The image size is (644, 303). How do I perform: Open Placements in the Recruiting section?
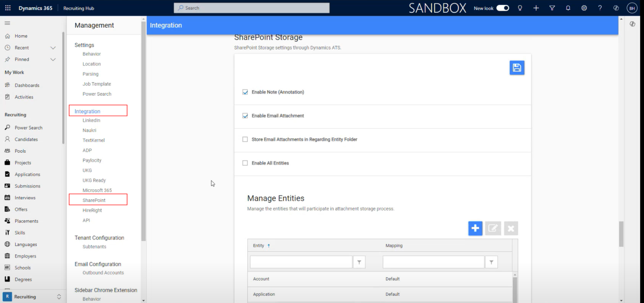click(x=26, y=221)
